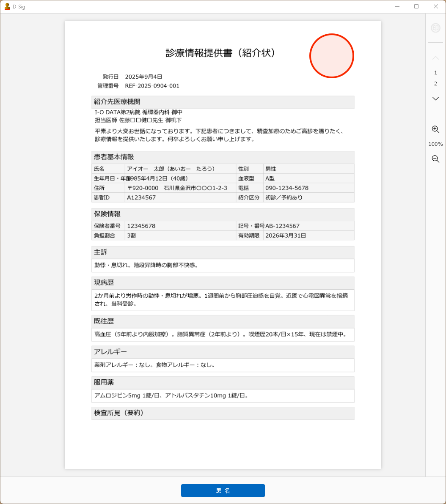446x504 pixels.
Task: Select the red circular seal placeholder
Action: (x=331, y=56)
